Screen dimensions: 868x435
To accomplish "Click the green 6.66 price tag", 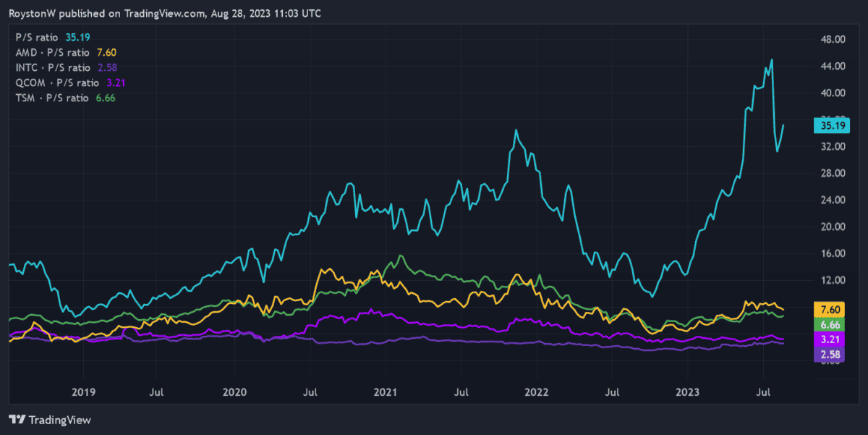I will [x=828, y=324].
